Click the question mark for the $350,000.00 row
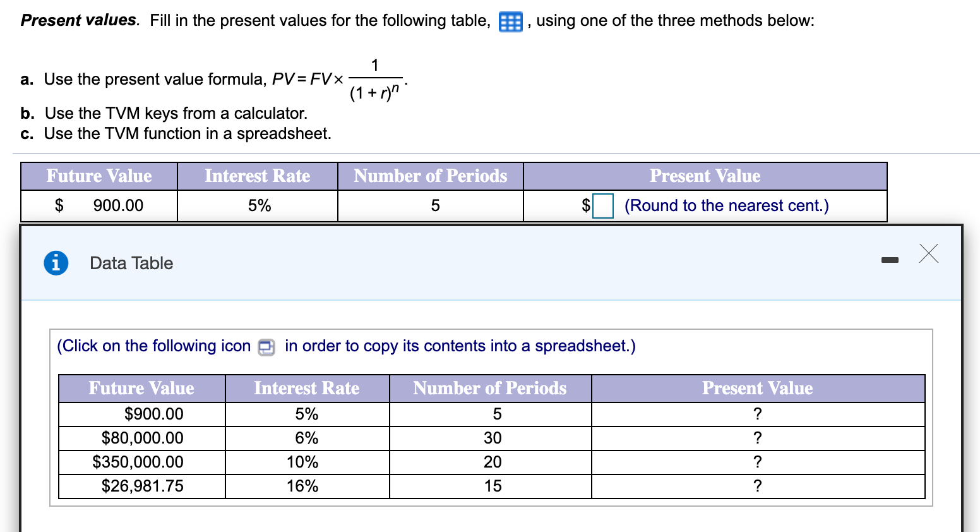Screen dimensions: 980x532 pos(757,461)
